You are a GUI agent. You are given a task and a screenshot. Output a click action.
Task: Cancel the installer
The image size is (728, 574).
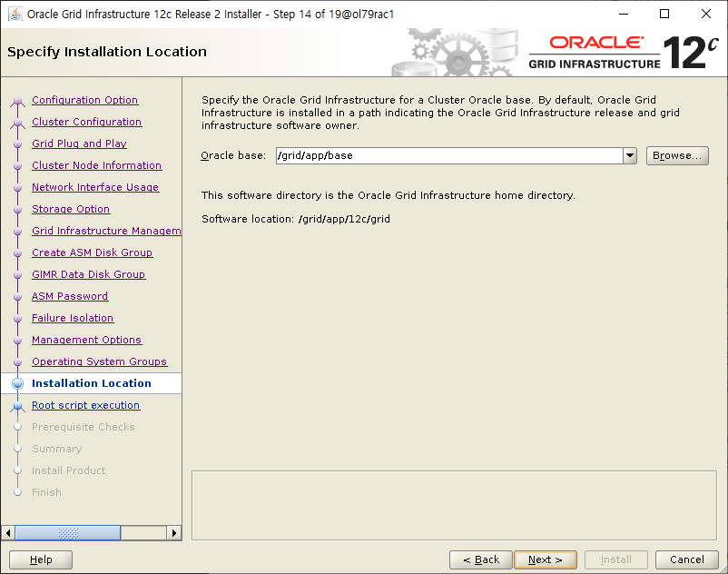pyautogui.click(x=686, y=559)
